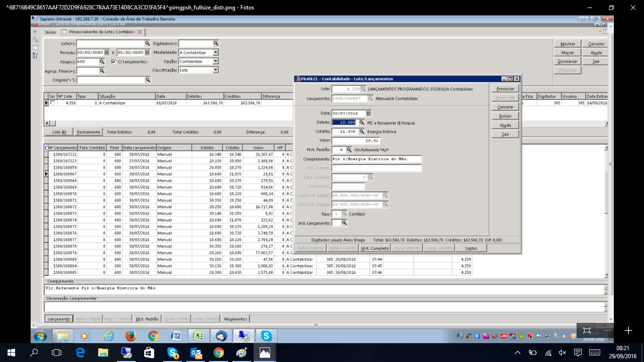This screenshot has height=362, width=644.
Task: Click Excluir in the Lote/Lançamentos dialog
Action: tap(505, 116)
